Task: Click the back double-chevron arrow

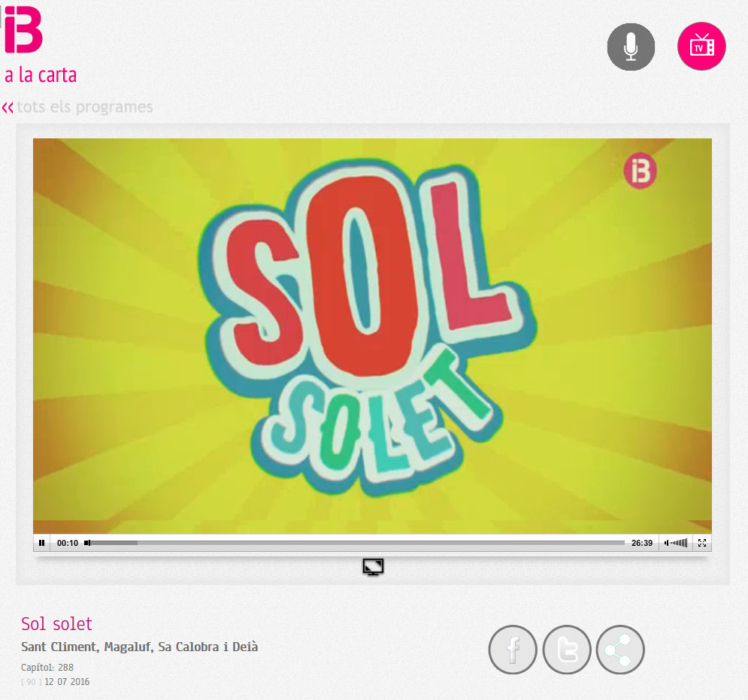Action: click(x=8, y=108)
